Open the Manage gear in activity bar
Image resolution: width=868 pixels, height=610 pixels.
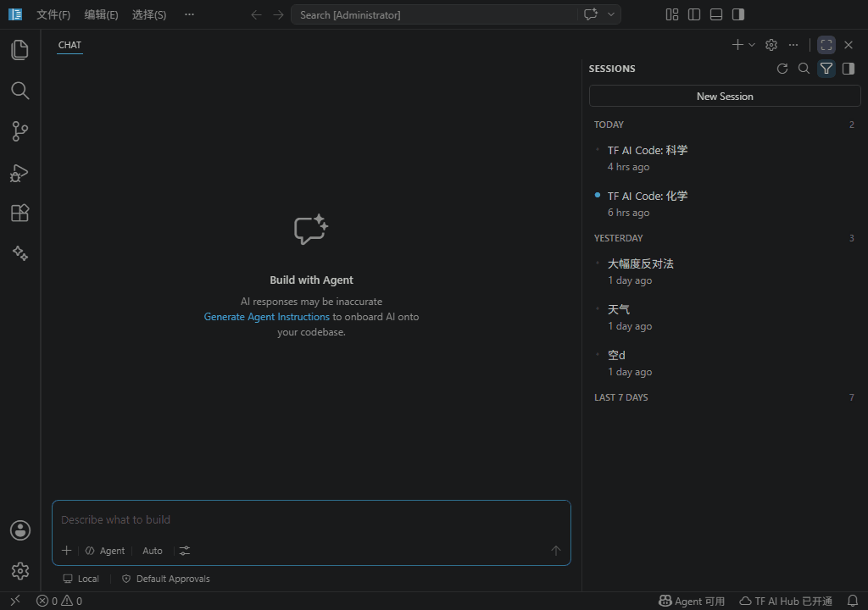(x=20, y=571)
